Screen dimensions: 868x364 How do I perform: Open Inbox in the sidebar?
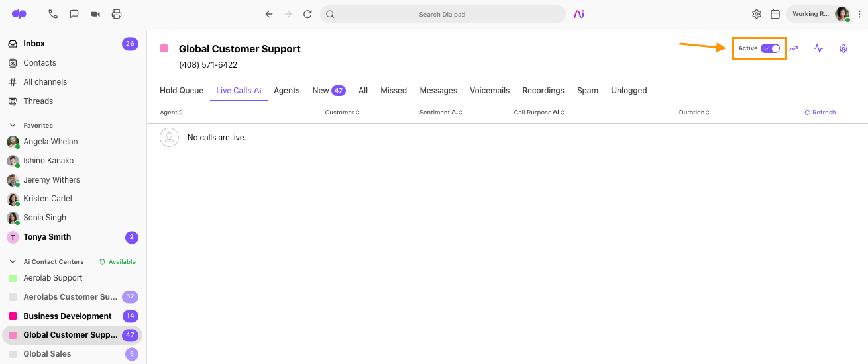coord(73,44)
